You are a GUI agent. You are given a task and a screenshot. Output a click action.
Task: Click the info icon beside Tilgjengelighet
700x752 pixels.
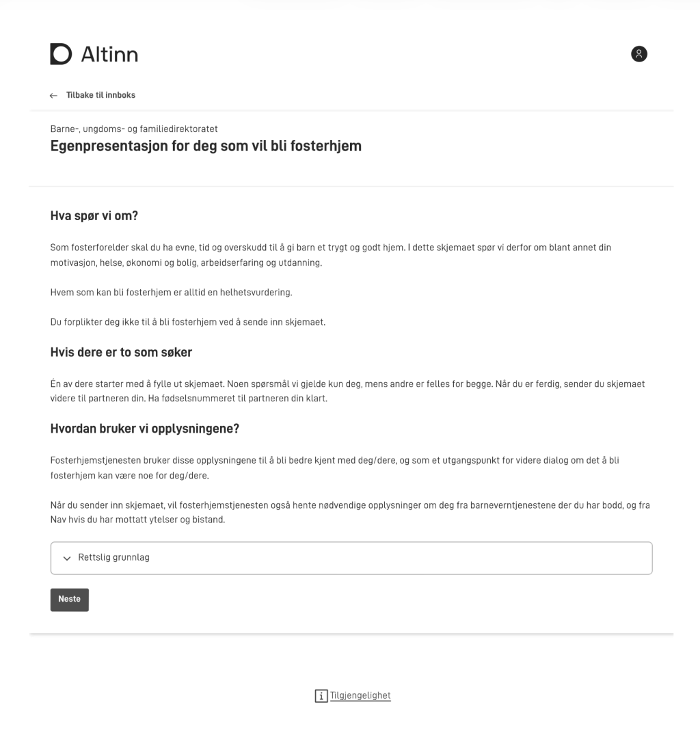[x=321, y=696]
